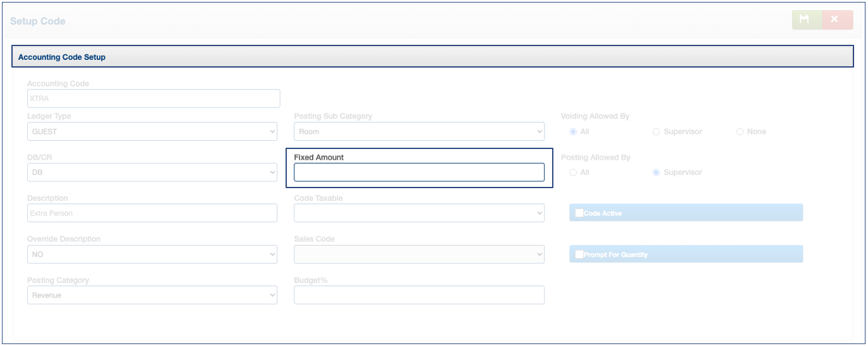
Task: Select Voiding Allowed By Supervisor radio
Action: [x=656, y=131]
